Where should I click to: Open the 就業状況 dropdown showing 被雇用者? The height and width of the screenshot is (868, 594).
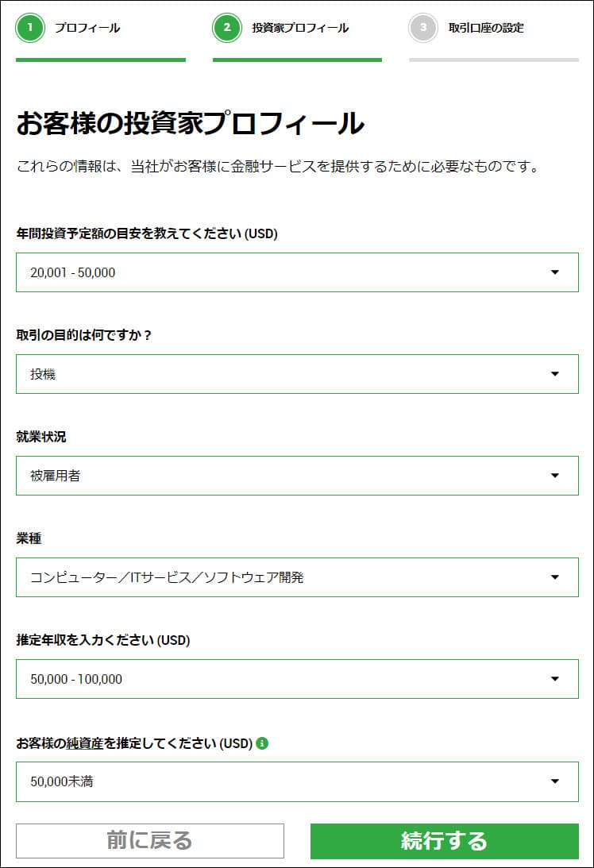(x=297, y=476)
